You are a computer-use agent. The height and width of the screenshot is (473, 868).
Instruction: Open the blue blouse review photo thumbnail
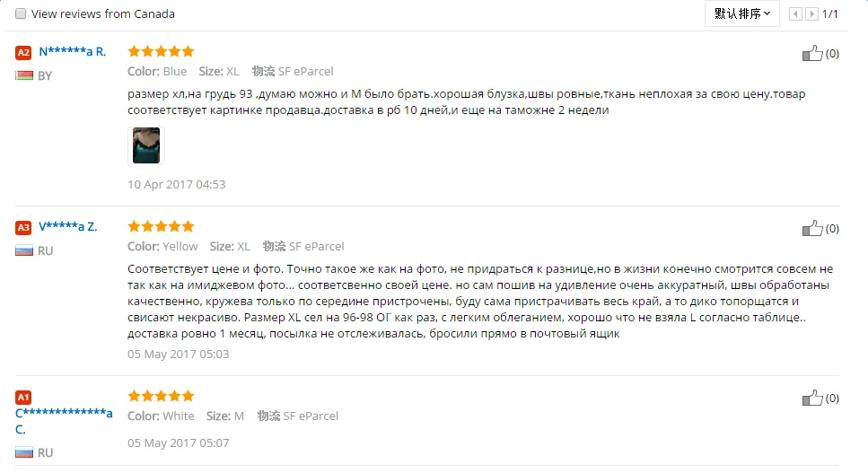146,145
